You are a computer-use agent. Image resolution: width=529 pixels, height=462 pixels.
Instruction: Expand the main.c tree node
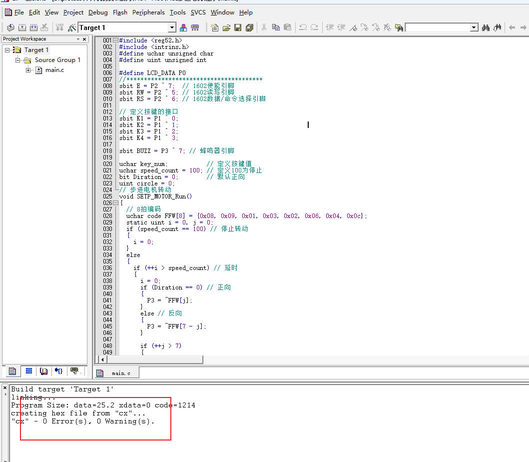pyautogui.click(x=28, y=70)
